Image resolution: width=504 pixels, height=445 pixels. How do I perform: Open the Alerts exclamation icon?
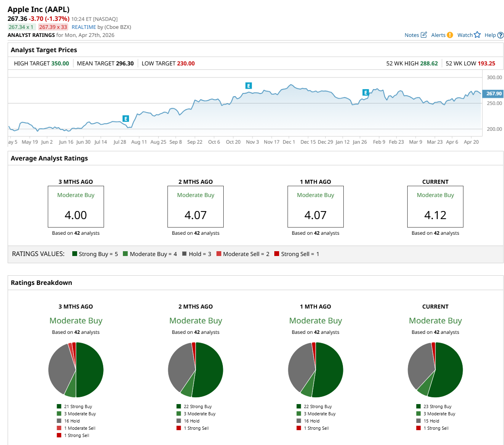450,35
